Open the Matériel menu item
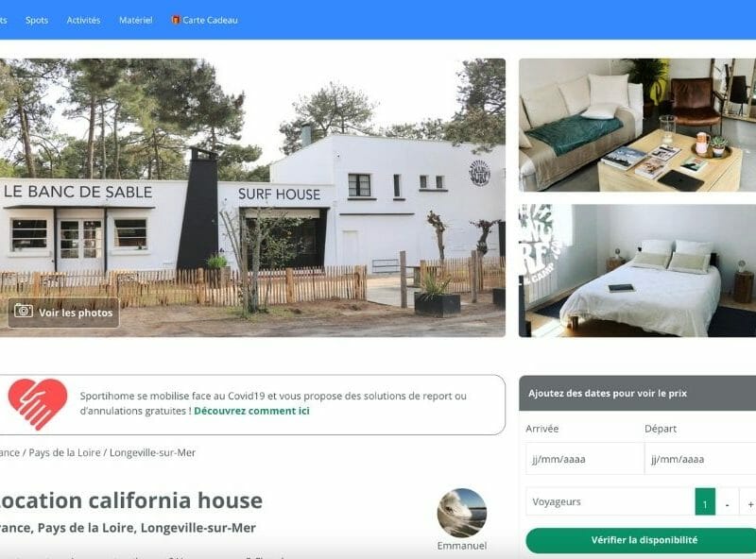This screenshot has width=756, height=559. click(135, 20)
